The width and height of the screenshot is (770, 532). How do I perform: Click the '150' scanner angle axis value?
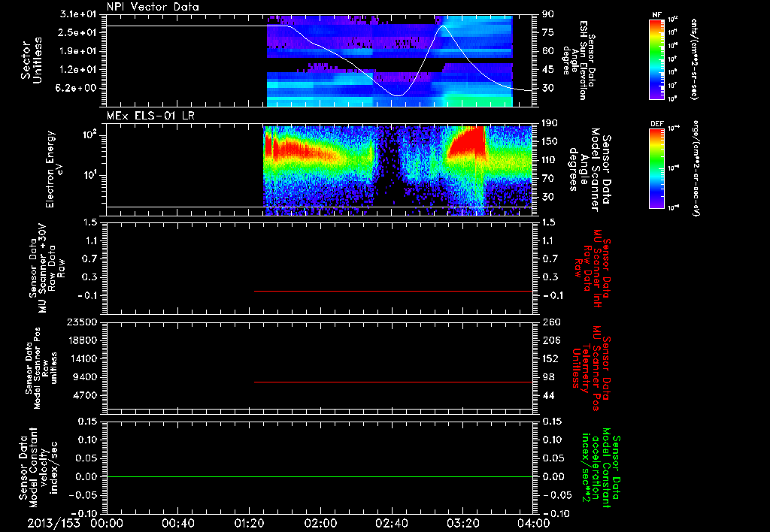point(550,141)
